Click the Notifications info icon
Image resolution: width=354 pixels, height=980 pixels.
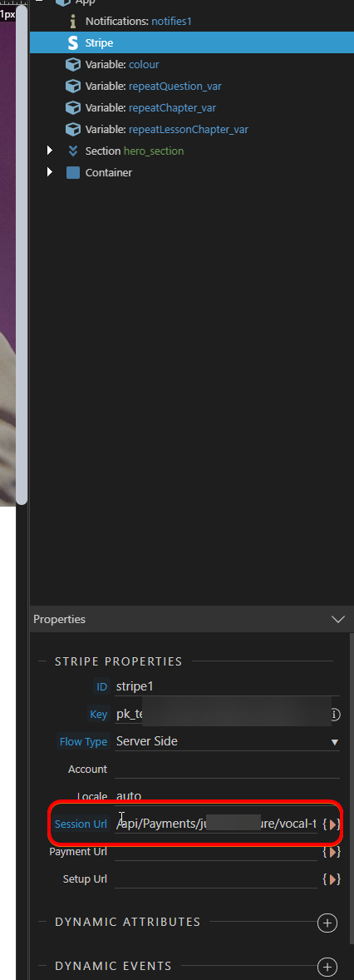point(73,22)
